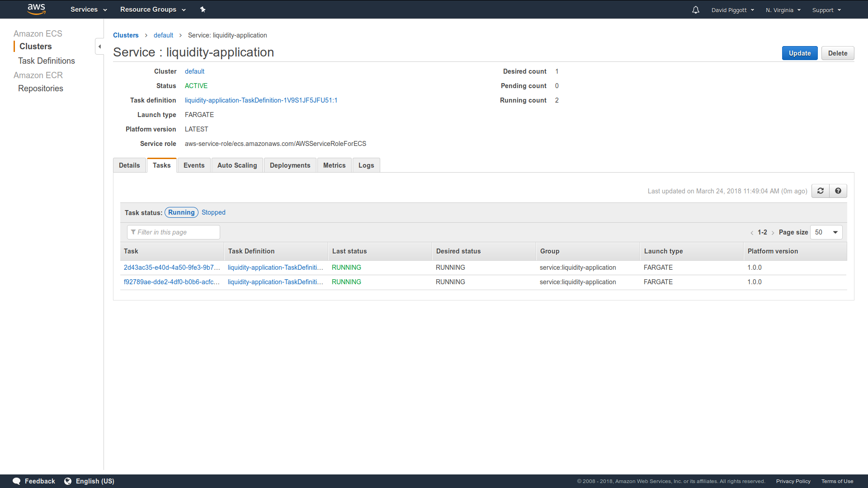Click the language globe icon
The width and height of the screenshot is (868, 488).
coord(68,481)
